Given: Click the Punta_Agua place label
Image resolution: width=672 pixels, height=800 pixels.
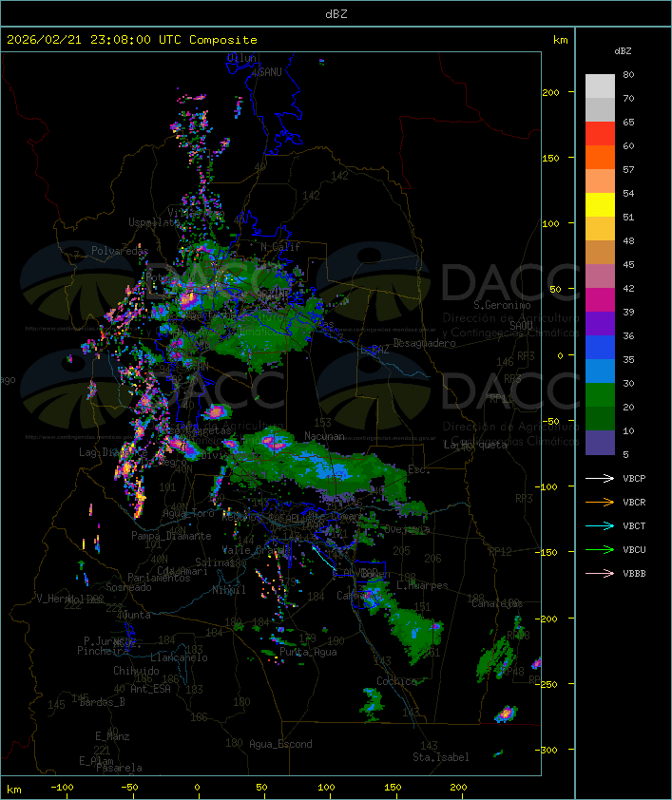Looking at the screenshot, I should click(x=308, y=652).
